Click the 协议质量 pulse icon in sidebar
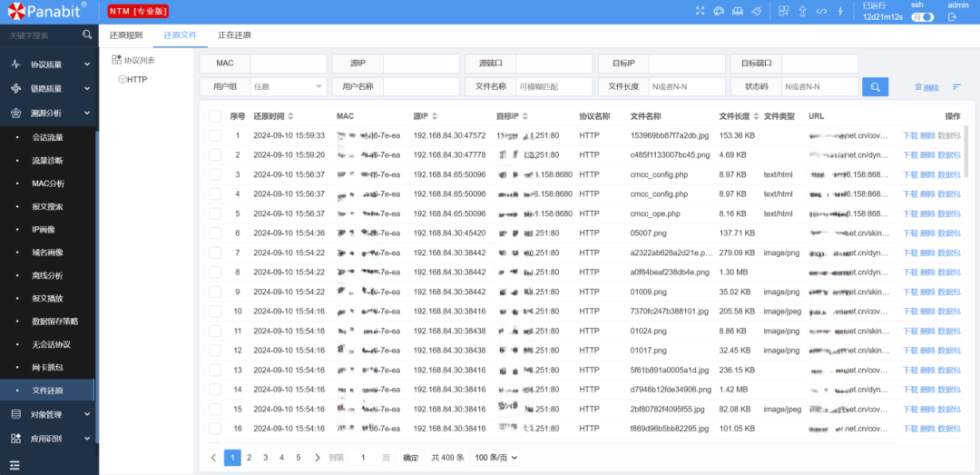Image resolution: width=980 pixels, height=475 pixels. coord(16,64)
